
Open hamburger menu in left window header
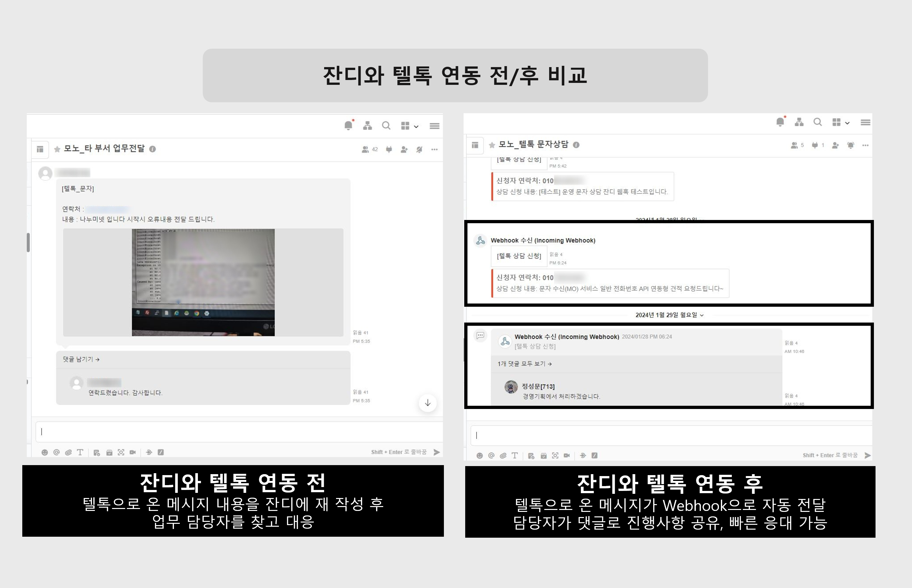coord(435,125)
